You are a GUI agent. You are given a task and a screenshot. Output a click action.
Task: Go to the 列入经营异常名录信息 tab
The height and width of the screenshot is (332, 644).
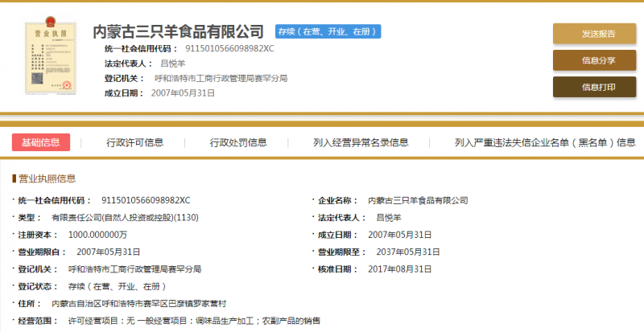(361, 142)
